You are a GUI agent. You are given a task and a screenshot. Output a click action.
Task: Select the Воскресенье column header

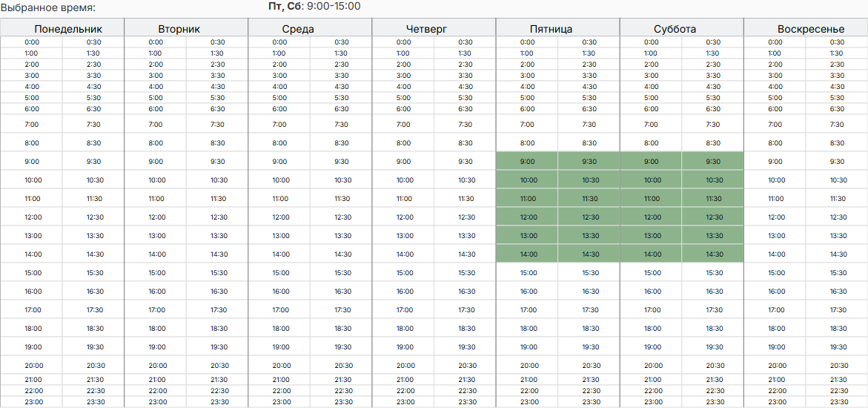806,29
